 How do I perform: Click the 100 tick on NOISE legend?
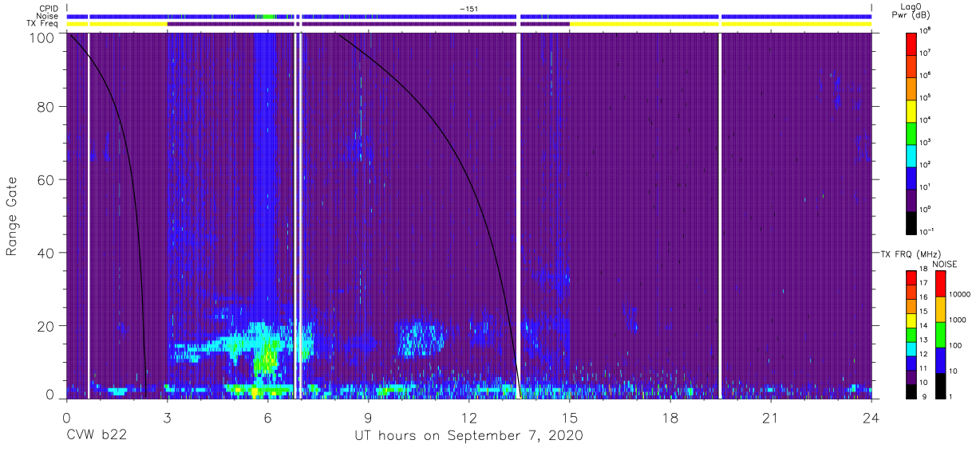click(x=957, y=345)
